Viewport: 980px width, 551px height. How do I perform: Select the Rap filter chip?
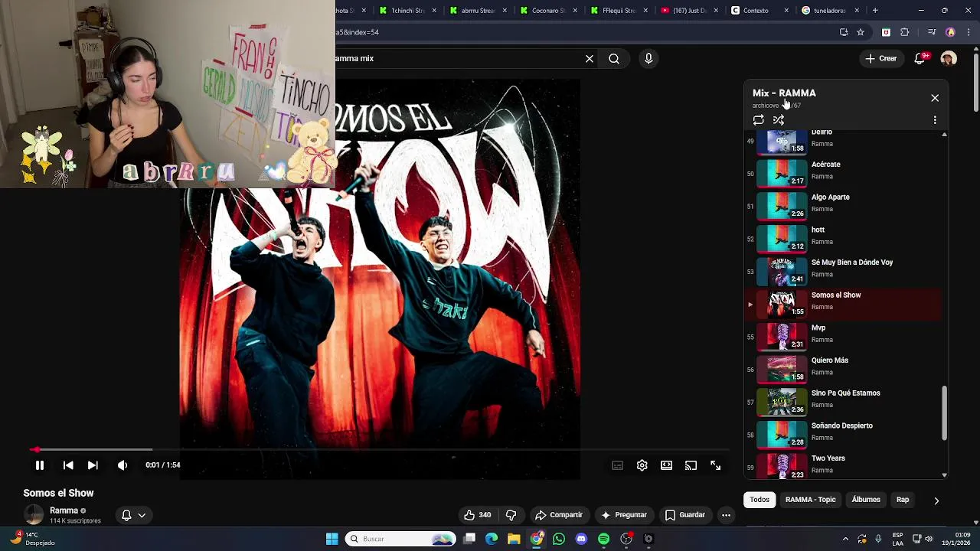point(903,500)
